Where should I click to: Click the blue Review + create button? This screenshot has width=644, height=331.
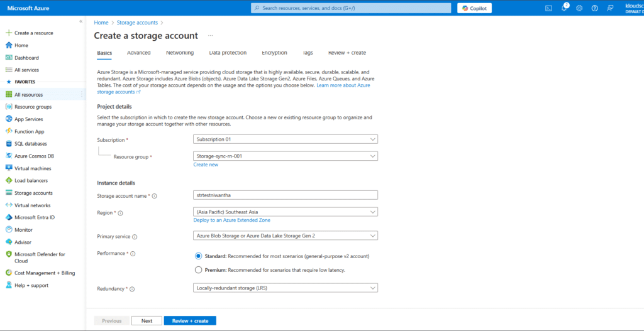[190, 320]
